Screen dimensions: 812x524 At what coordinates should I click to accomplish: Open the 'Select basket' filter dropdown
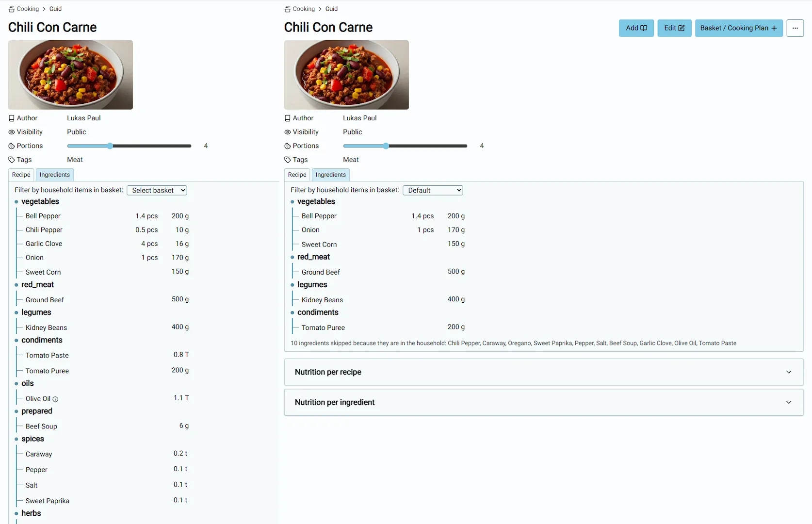pos(157,191)
